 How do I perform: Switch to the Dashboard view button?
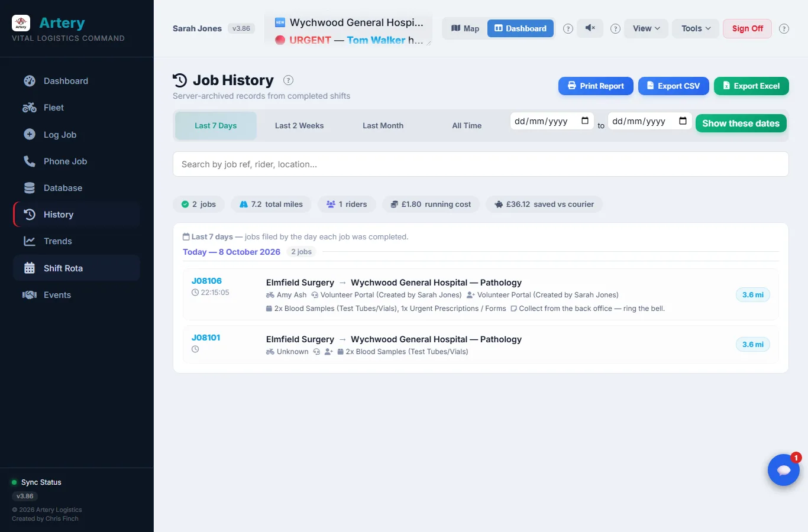pos(521,28)
